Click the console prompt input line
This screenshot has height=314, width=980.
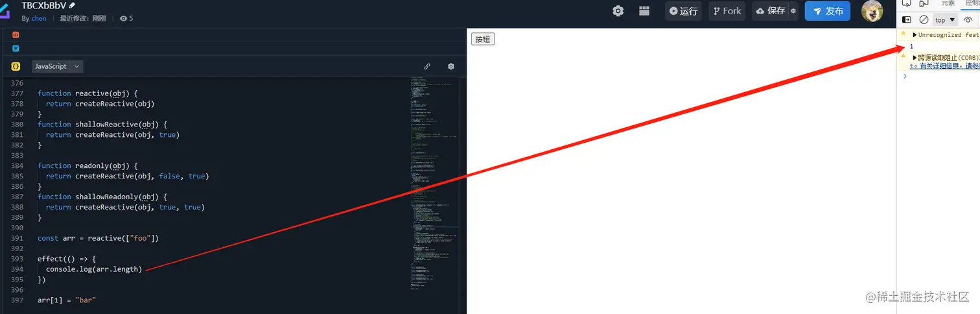(x=943, y=76)
